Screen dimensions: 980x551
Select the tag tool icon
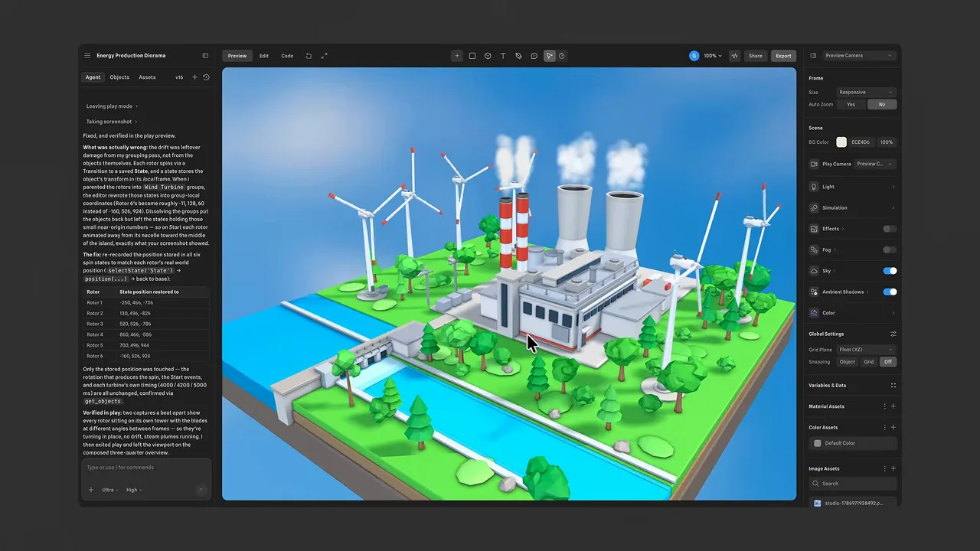(x=518, y=56)
